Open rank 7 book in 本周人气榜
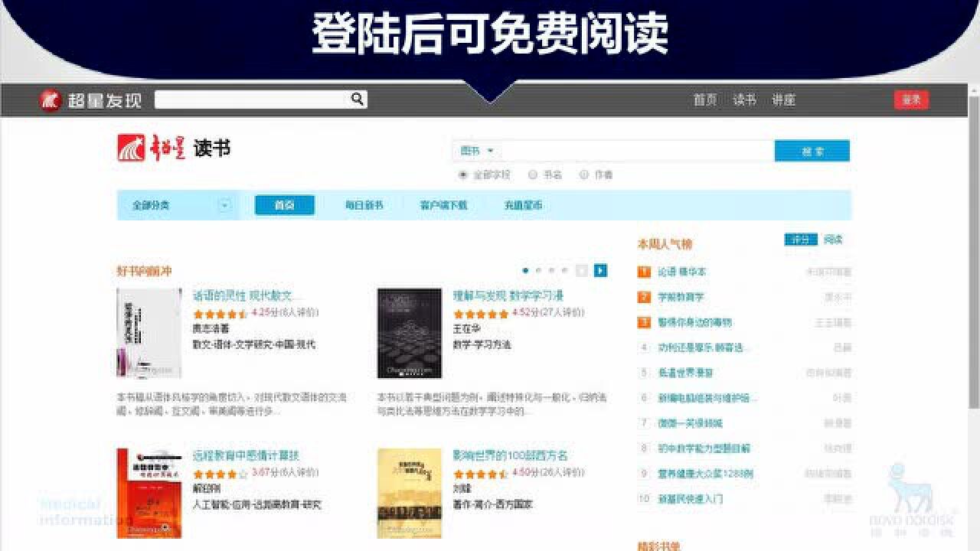The width and height of the screenshot is (980, 551). [690, 423]
